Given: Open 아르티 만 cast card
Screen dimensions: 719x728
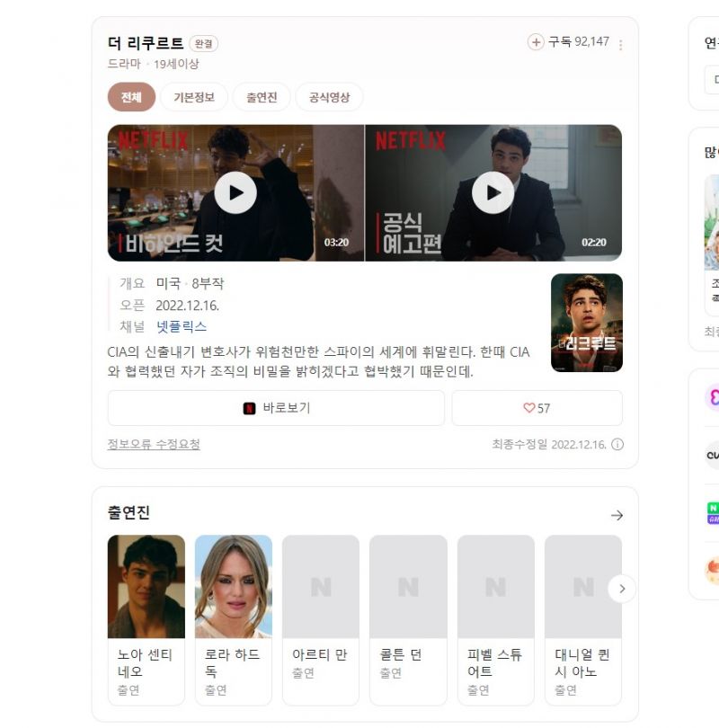Looking at the screenshot, I should coord(321,620).
